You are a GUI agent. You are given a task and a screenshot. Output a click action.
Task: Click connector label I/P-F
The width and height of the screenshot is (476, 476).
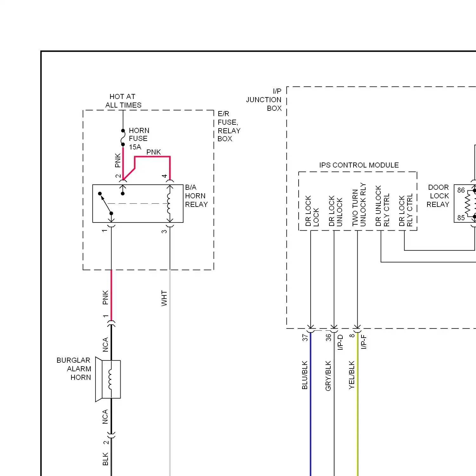(x=364, y=341)
